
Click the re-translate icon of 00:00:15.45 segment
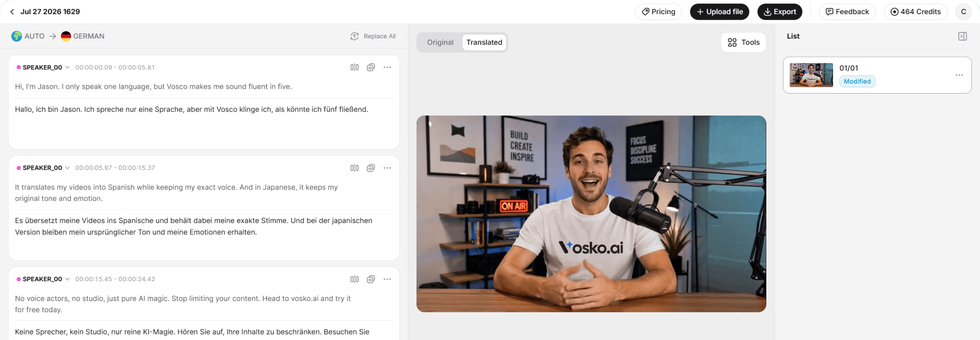(371, 279)
